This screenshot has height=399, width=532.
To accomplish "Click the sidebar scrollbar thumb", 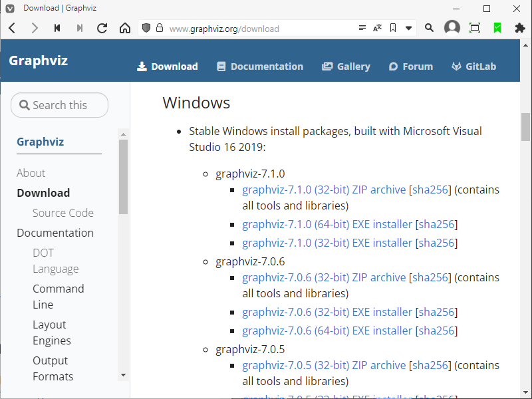I will 123,177.
